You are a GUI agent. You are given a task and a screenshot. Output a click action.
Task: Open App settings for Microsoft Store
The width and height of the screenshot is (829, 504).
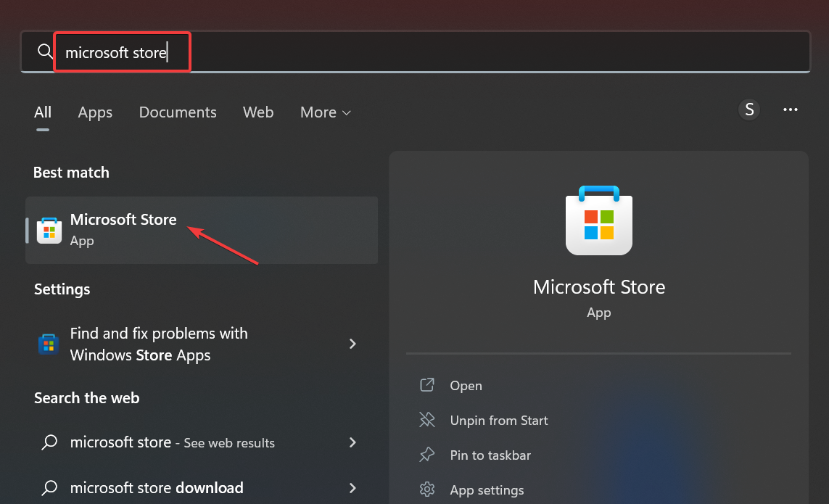click(x=487, y=490)
